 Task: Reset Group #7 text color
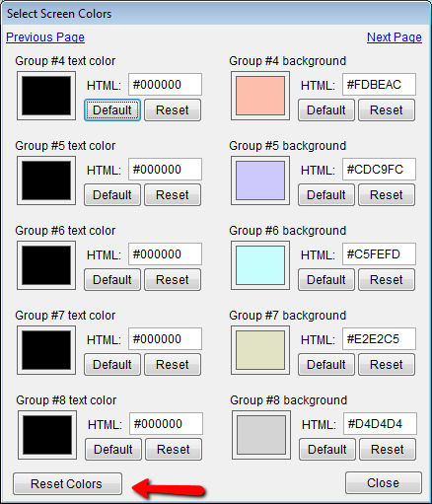tap(173, 365)
